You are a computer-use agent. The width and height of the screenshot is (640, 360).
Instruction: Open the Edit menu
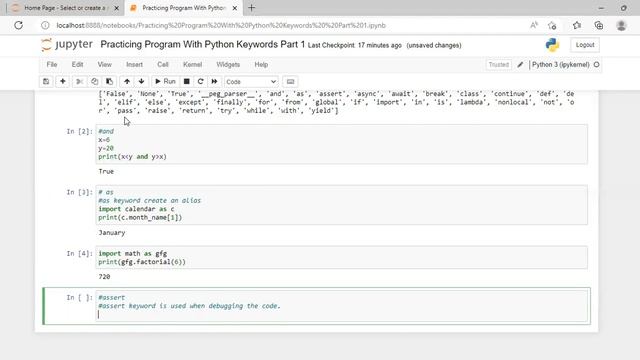[77, 64]
